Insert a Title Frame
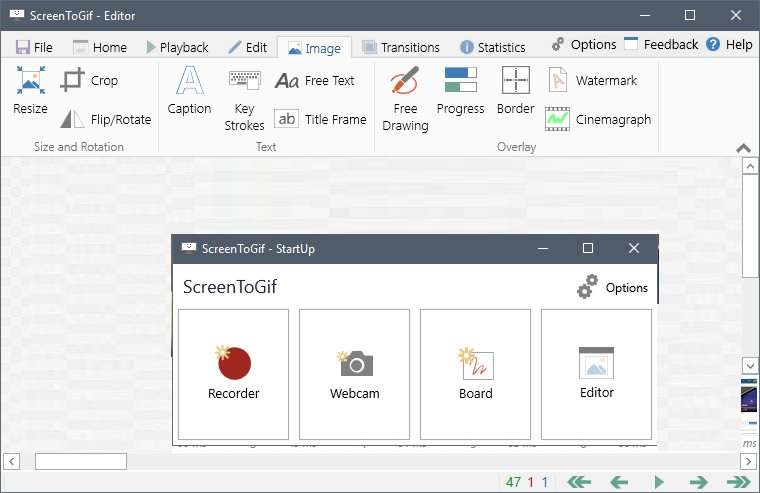The height and width of the screenshot is (493, 760). [x=320, y=119]
